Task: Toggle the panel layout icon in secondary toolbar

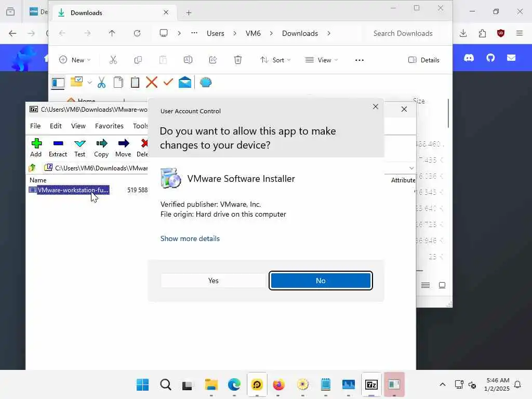Action: click(x=58, y=83)
